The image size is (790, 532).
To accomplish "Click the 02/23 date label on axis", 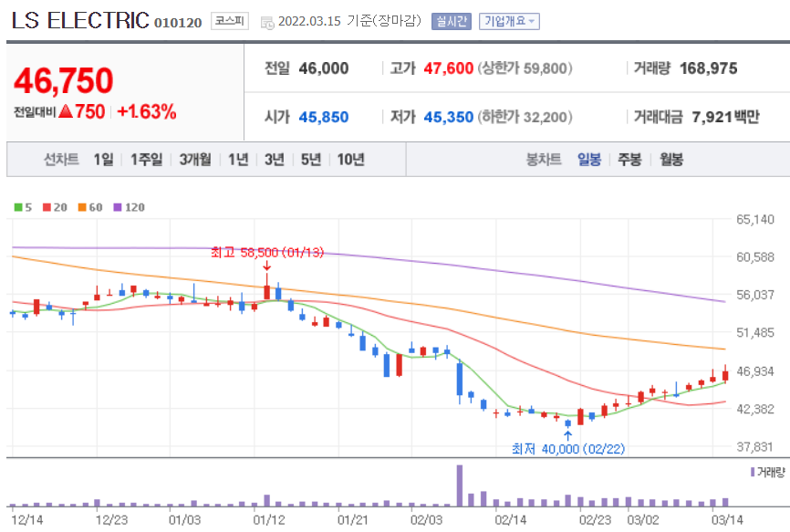I will [x=595, y=520].
